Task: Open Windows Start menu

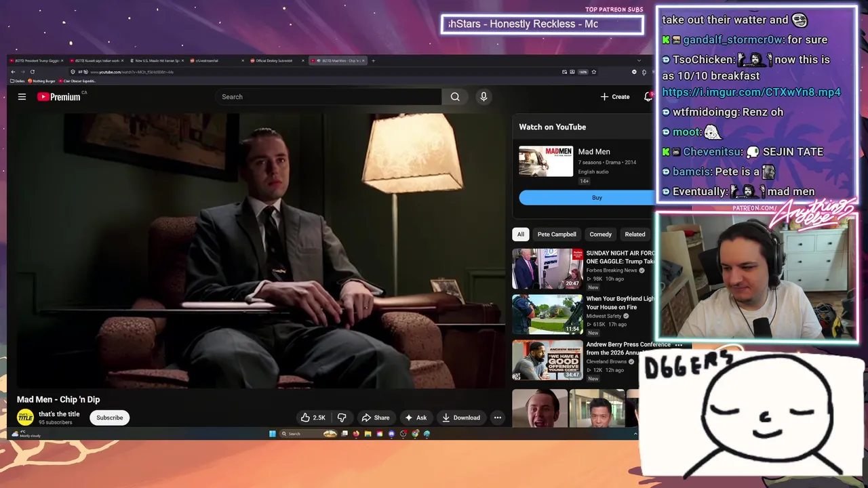Action: [273, 434]
